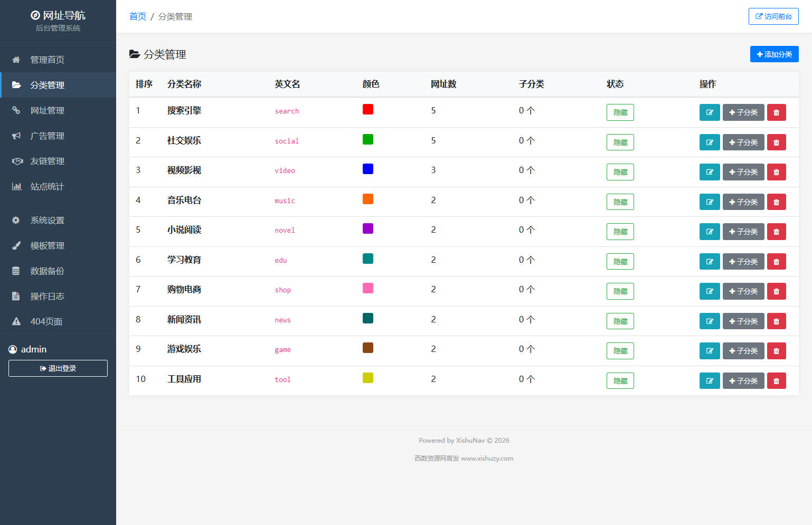Edit the 视频影视 category
Screen dimensions: 812x525
click(710, 172)
